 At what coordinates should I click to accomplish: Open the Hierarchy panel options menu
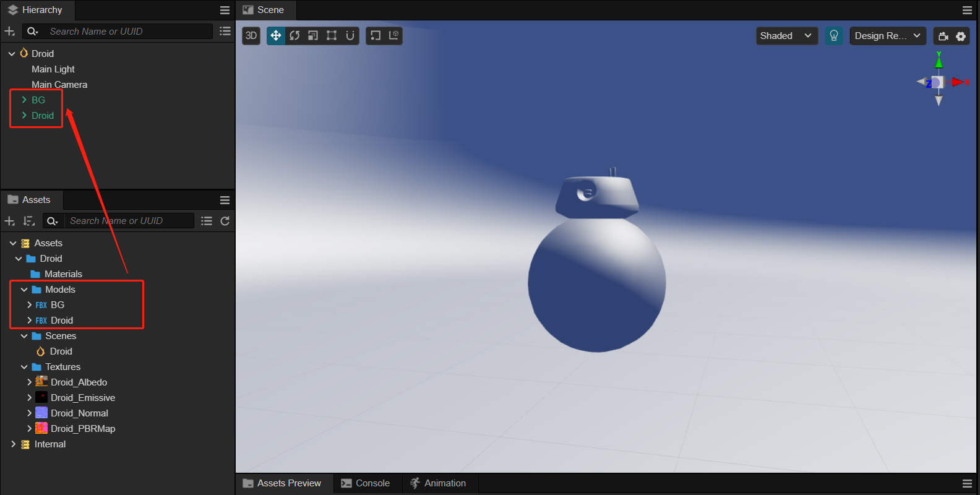[x=225, y=11]
